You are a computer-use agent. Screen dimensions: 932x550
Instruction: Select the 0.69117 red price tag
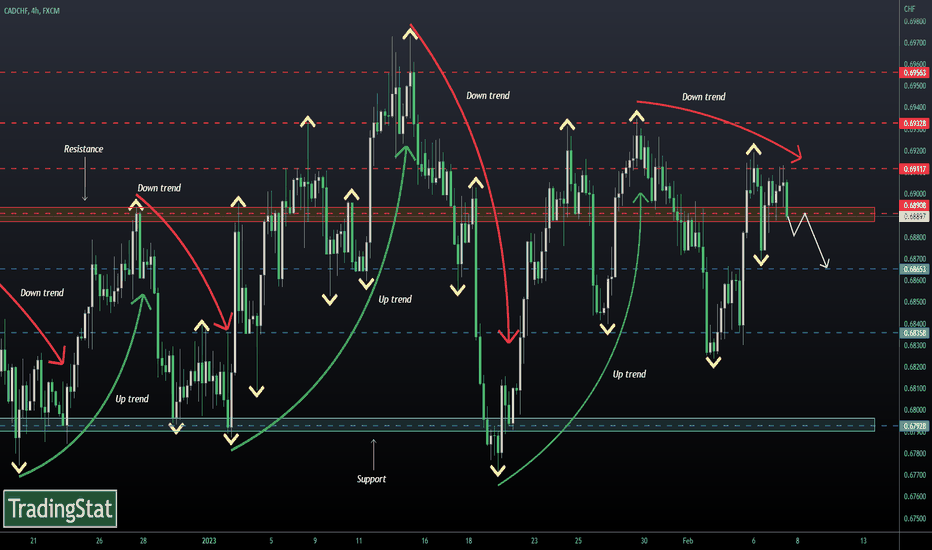point(915,169)
